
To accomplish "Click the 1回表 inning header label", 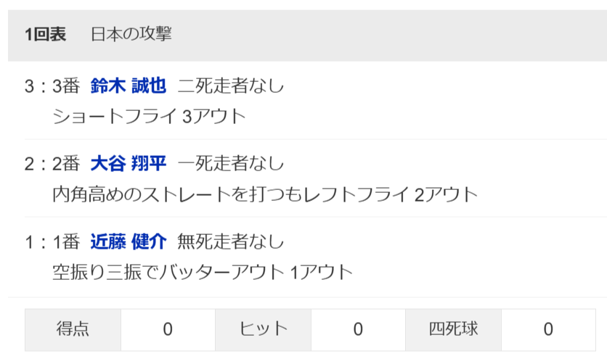I will (x=45, y=34).
